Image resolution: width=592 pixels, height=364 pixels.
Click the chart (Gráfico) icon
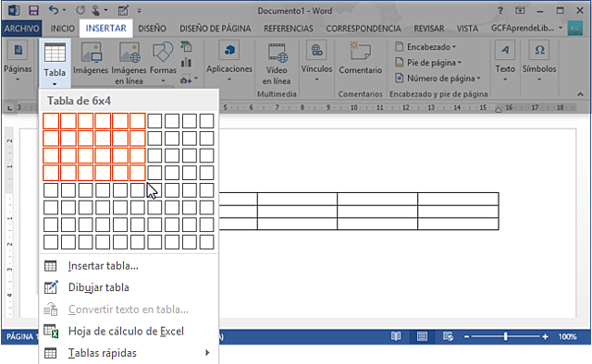coord(186,62)
